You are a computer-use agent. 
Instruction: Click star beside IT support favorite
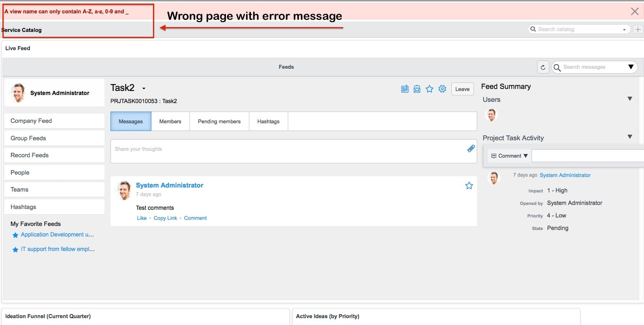click(x=15, y=249)
